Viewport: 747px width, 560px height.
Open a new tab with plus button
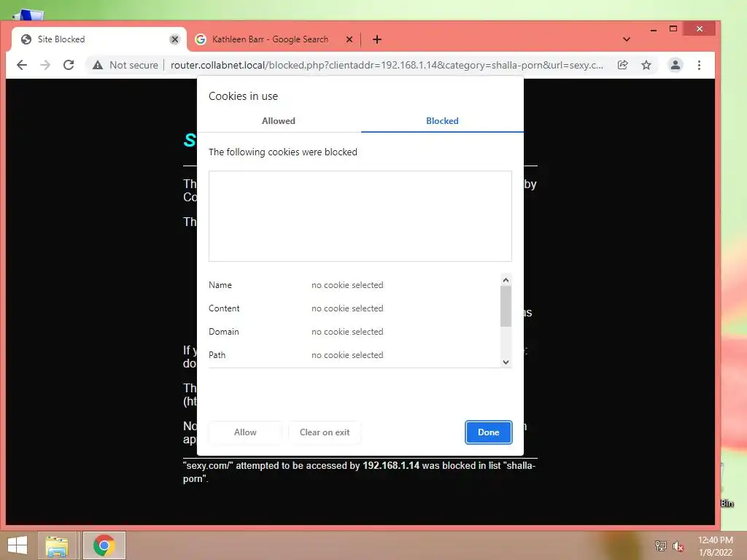(x=377, y=39)
